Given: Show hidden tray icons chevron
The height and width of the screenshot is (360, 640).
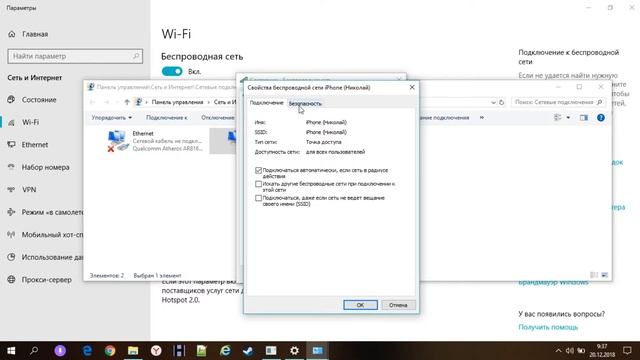Looking at the screenshot, I should tap(558, 351).
